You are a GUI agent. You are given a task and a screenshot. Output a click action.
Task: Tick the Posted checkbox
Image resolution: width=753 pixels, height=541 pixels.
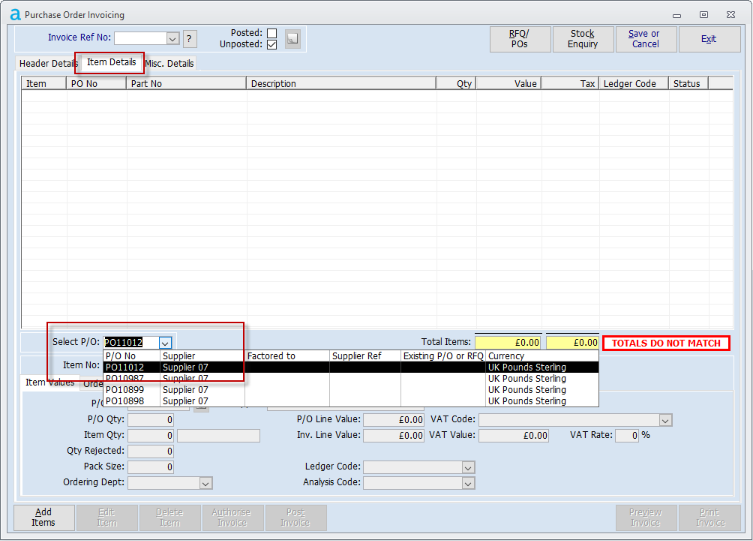click(272, 33)
